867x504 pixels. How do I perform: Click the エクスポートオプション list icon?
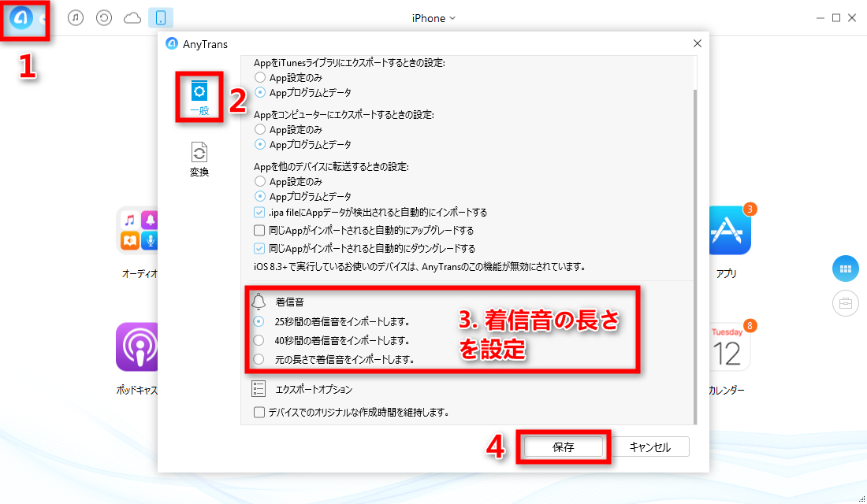click(259, 389)
